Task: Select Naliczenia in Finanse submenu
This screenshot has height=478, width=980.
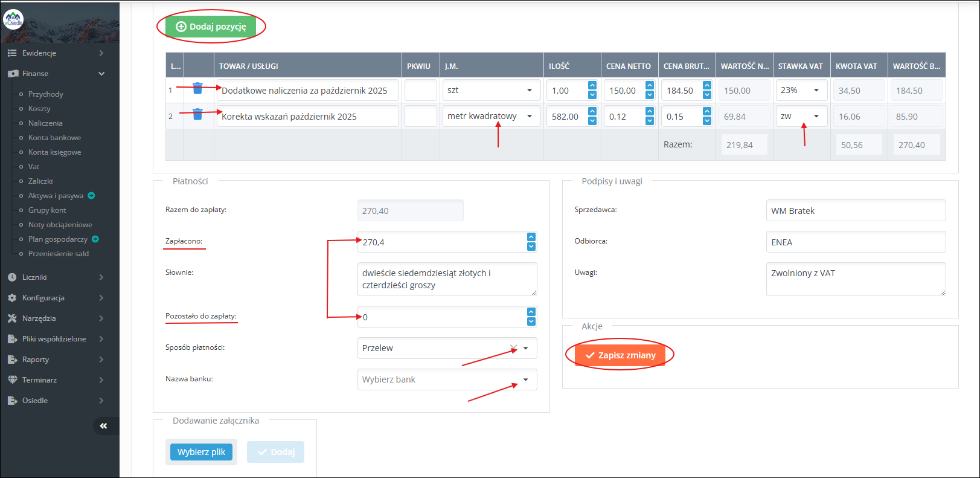Action: [x=45, y=123]
